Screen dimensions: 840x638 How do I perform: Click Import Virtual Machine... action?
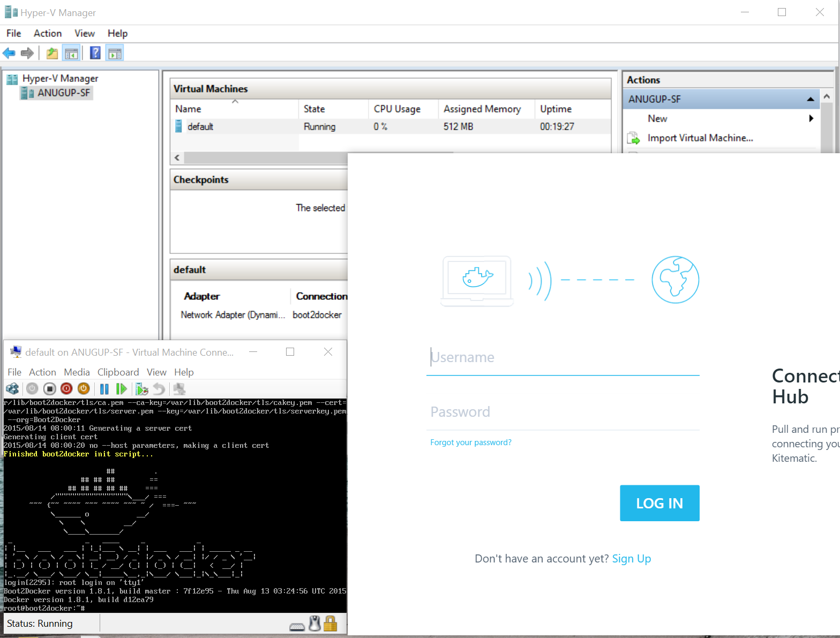[x=700, y=138]
